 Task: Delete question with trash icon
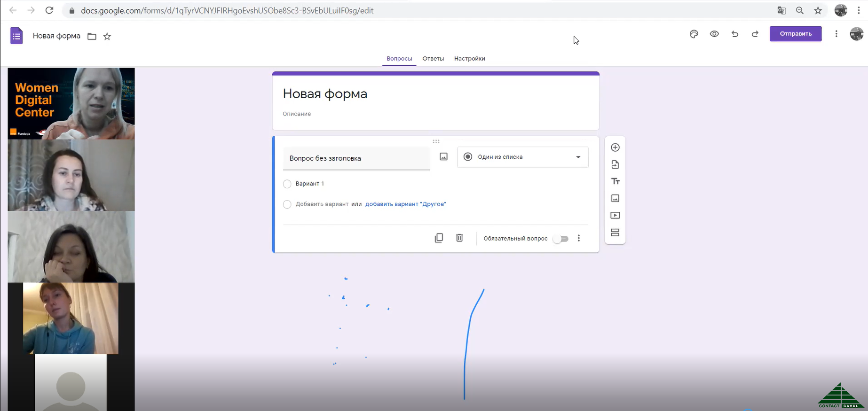(459, 238)
